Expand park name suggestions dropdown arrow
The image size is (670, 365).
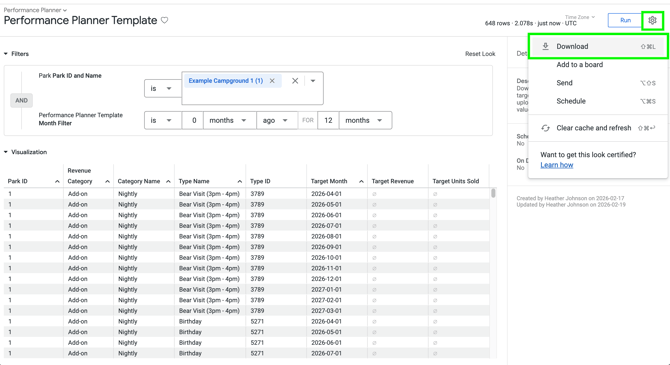tap(313, 81)
